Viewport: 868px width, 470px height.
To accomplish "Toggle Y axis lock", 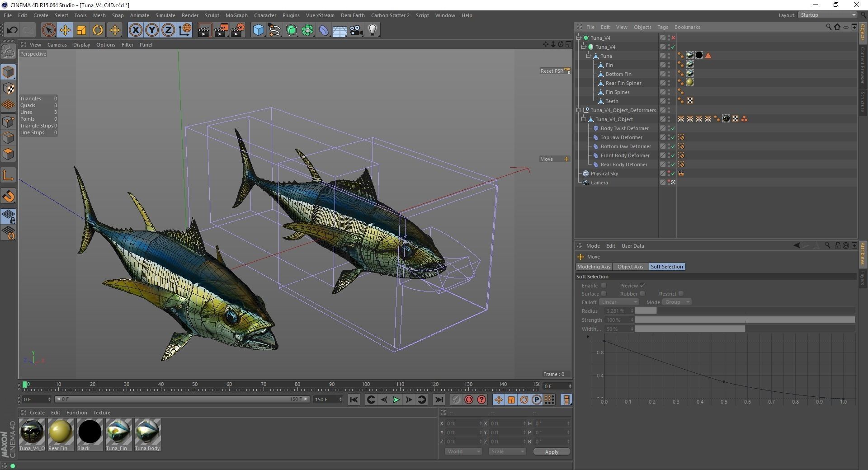I will pyautogui.click(x=152, y=30).
